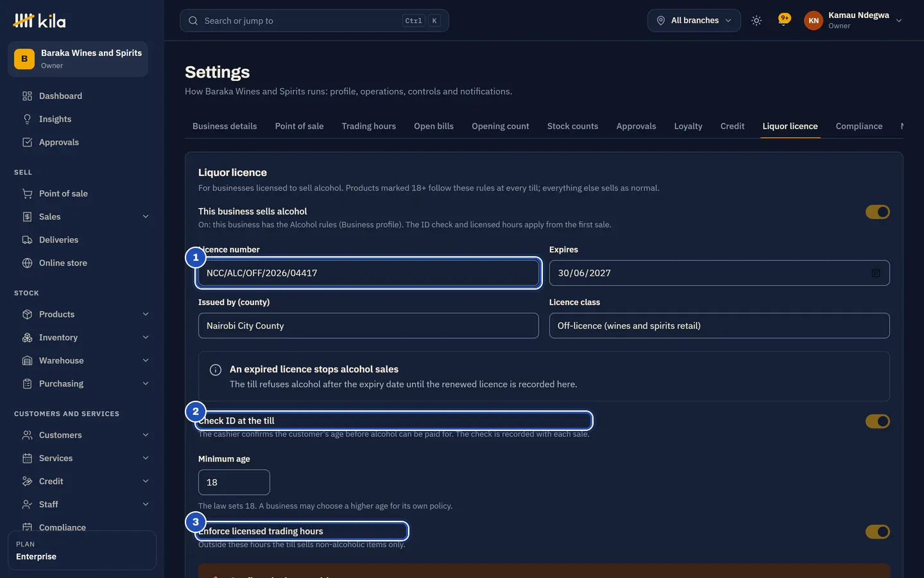Image resolution: width=924 pixels, height=578 pixels.
Task: Open the All branches dropdown
Action: (694, 21)
